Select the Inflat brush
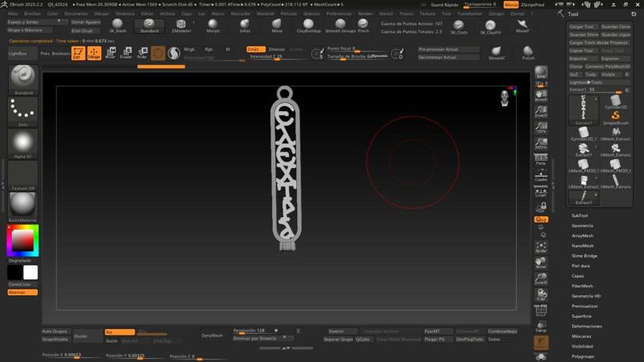The height and width of the screenshot is (362, 644). [245, 26]
